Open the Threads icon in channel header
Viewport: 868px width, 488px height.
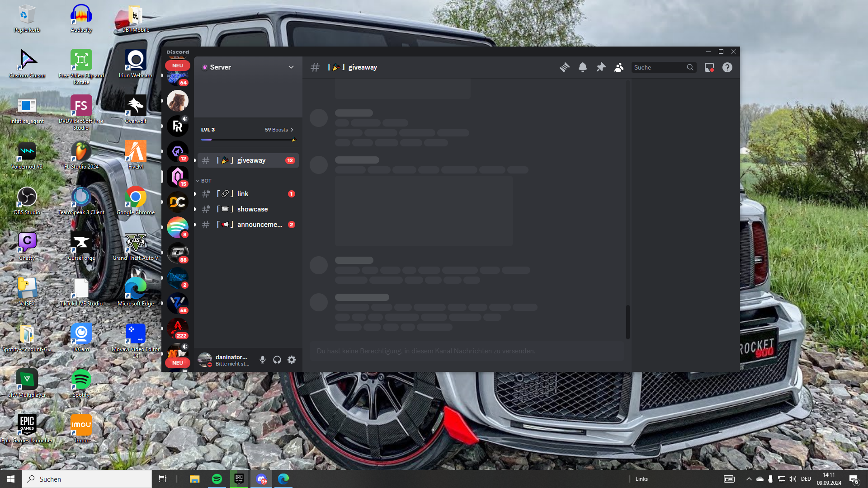click(564, 67)
